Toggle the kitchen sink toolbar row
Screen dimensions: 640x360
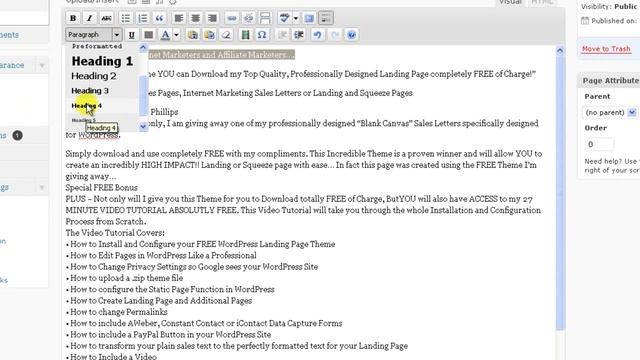pyautogui.click(x=326, y=18)
